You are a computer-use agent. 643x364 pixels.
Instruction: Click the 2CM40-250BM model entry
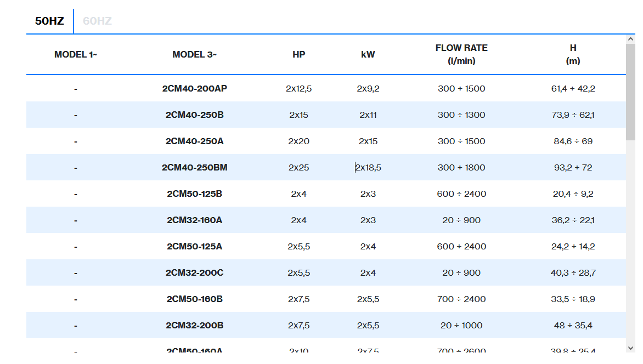[x=194, y=168]
